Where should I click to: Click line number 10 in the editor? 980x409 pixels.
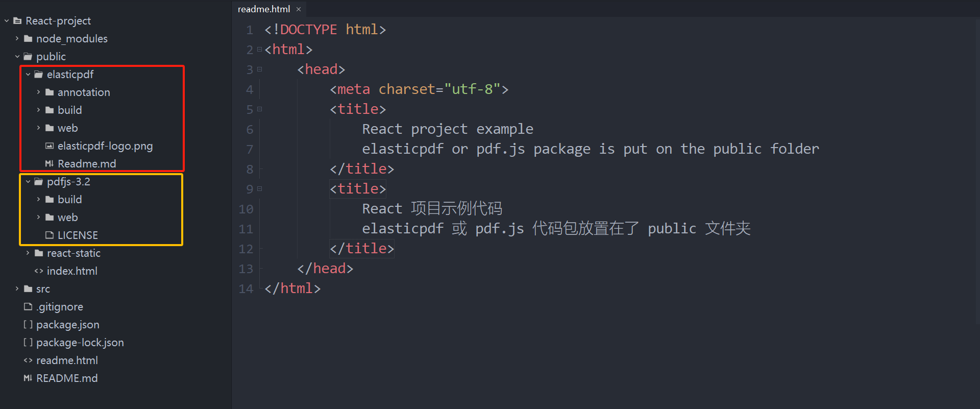246,209
